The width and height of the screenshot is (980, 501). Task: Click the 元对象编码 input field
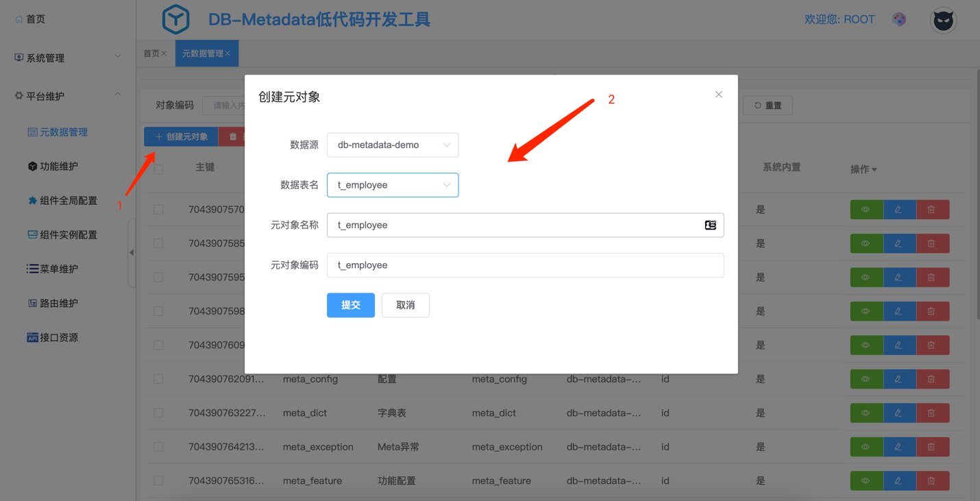525,265
